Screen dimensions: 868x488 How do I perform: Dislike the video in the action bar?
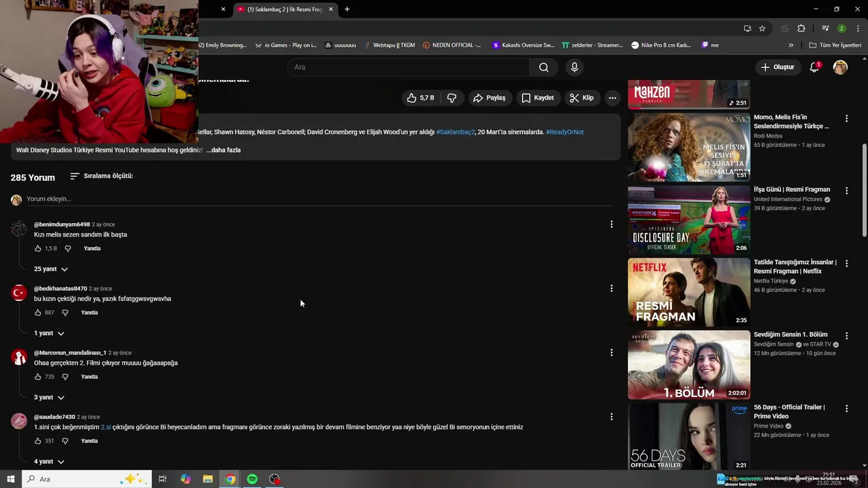452,98
